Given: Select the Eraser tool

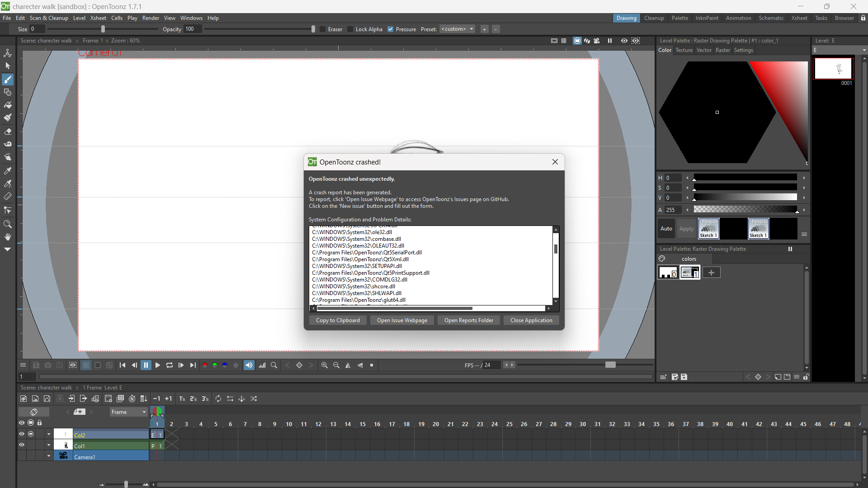Looking at the screenshot, I should 8,131.
